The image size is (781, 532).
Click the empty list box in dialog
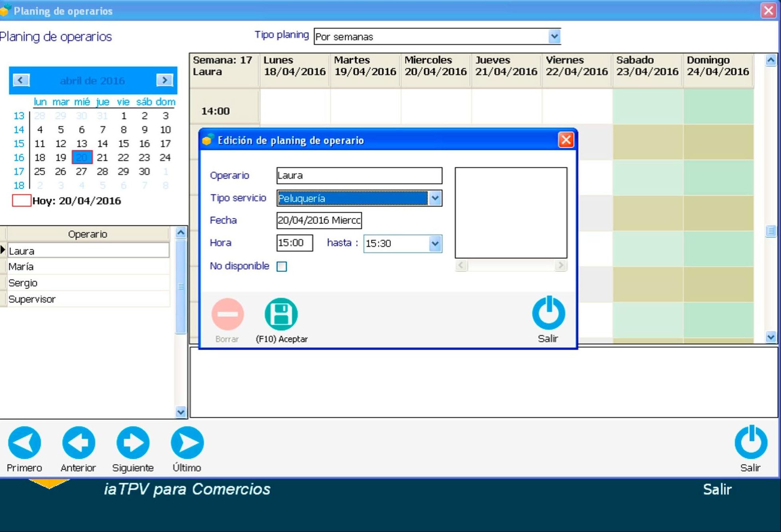(x=511, y=213)
